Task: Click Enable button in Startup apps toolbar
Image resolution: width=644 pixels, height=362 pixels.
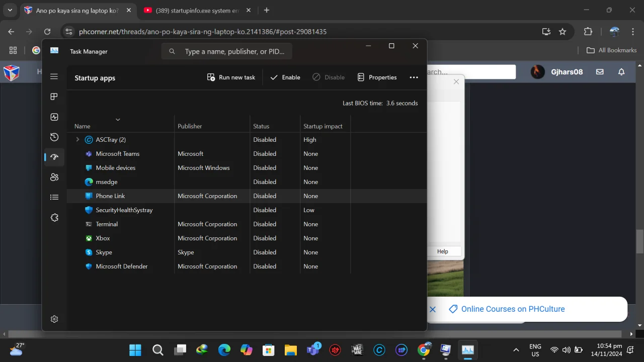Action: pos(285,77)
